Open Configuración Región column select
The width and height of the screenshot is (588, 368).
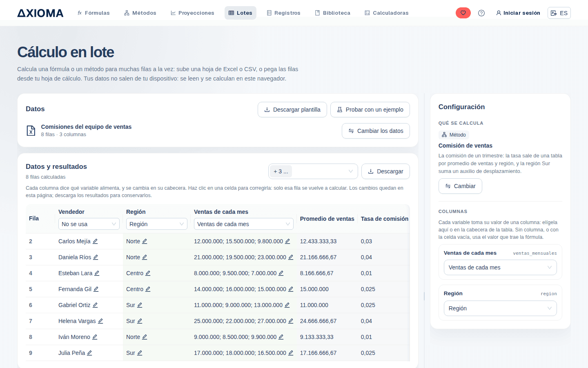500,308
